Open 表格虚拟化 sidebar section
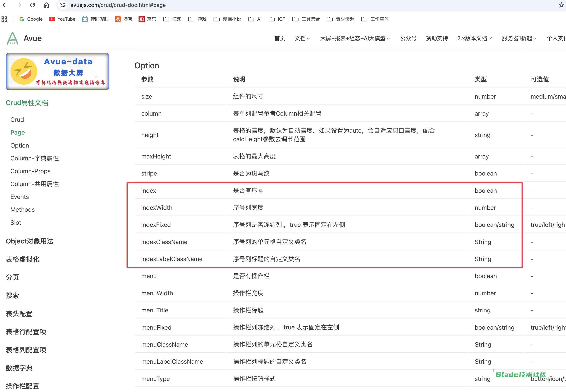Image resolution: width=566 pixels, height=392 pixels. 23,259
